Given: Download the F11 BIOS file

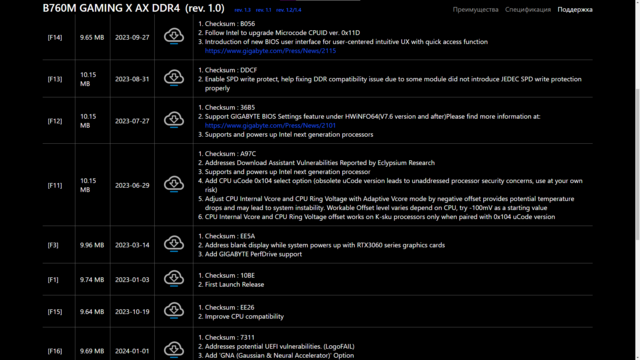Looking at the screenshot, I should tap(174, 184).
